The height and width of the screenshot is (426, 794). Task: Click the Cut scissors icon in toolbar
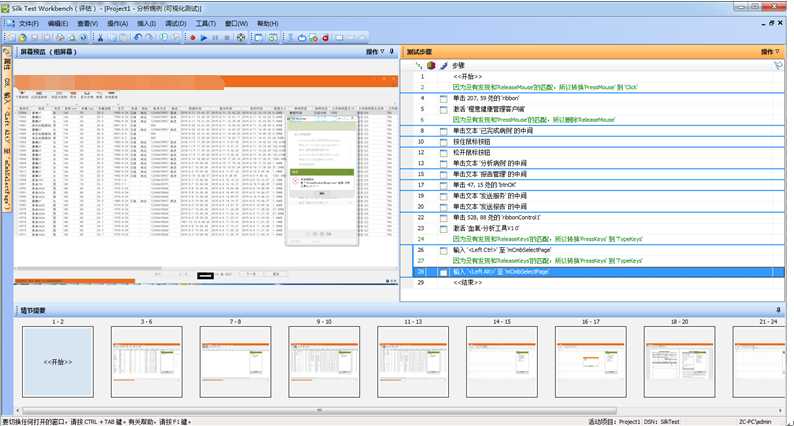(100, 37)
